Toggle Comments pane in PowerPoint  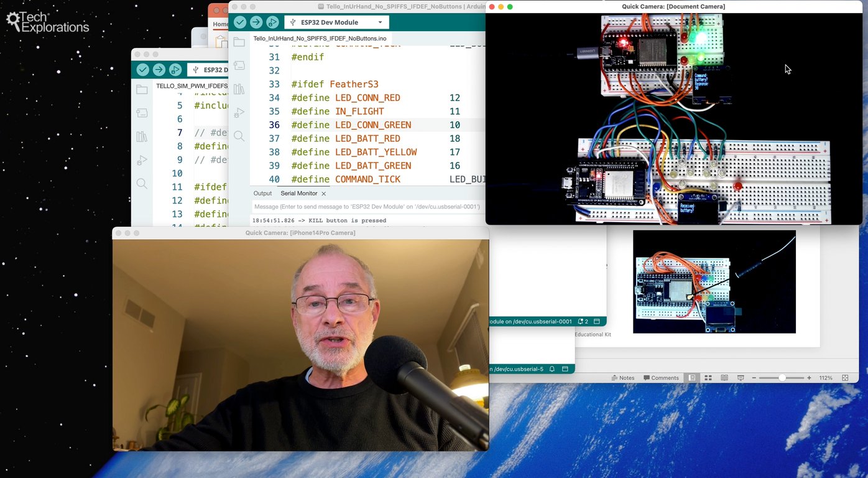pyautogui.click(x=661, y=378)
